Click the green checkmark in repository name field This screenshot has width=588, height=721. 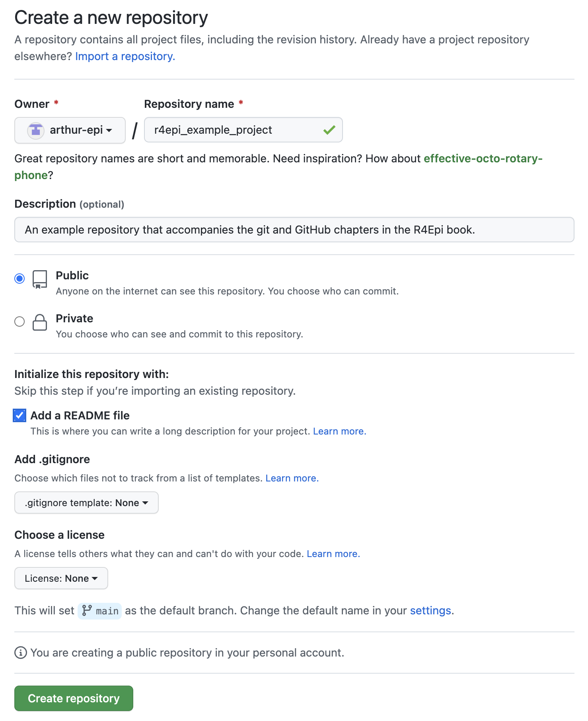point(329,130)
